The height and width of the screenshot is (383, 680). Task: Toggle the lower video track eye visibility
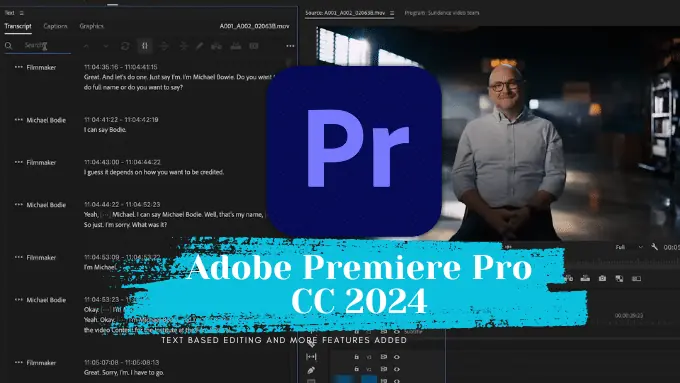click(x=396, y=369)
